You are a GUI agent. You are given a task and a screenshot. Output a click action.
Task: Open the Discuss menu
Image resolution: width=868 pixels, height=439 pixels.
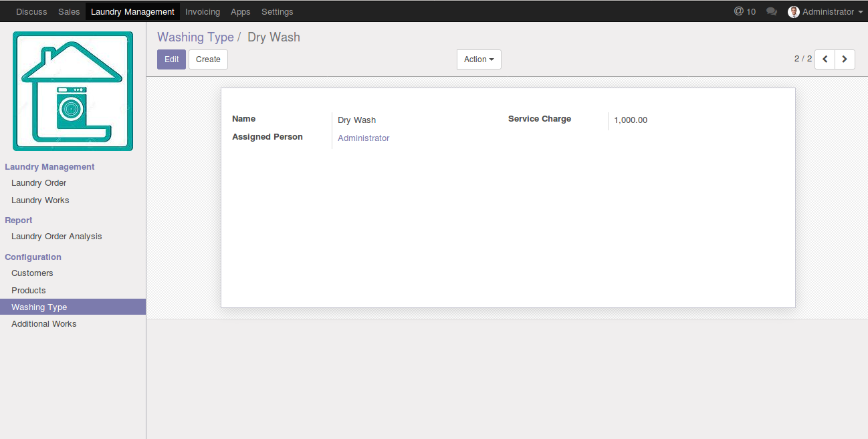[31, 11]
